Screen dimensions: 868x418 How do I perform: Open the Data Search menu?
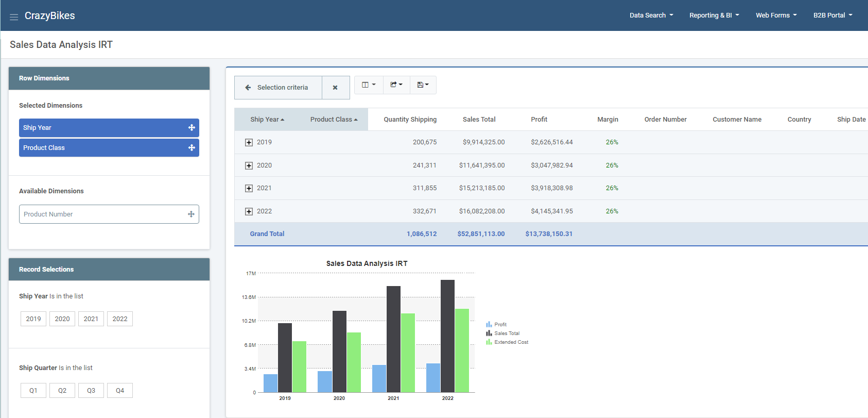pyautogui.click(x=651, y=15)
